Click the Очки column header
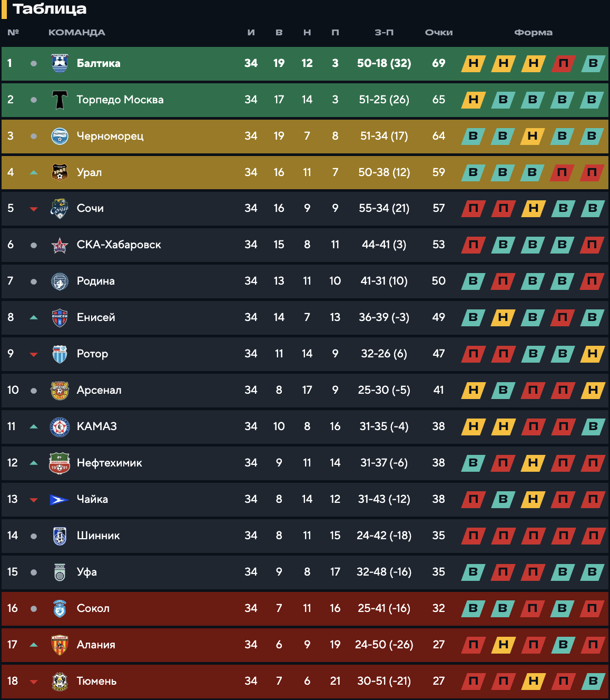This screenshot has width=610, height=700. pyautogui.click(x=439, y=33)
